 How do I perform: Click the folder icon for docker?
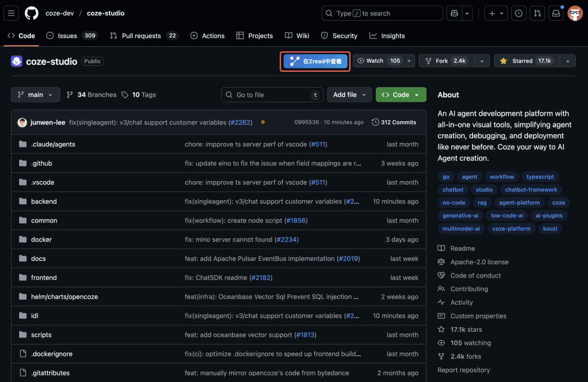pos(23,239)
